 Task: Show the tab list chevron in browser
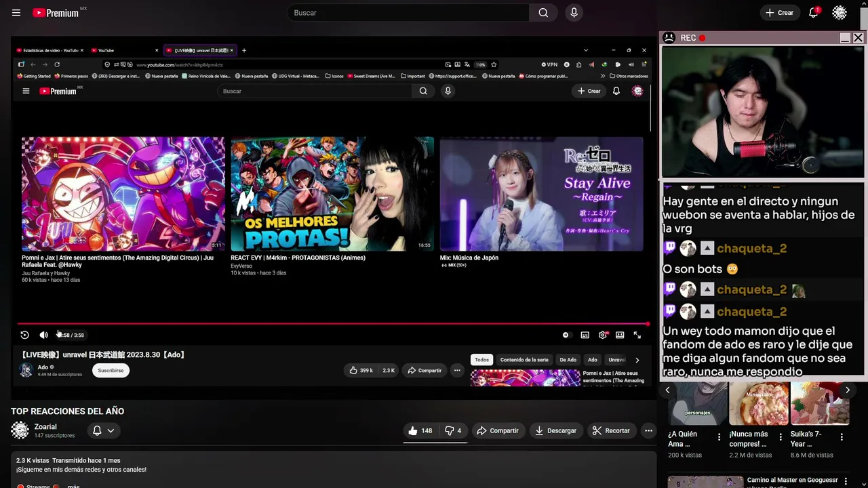click(586, 50)
